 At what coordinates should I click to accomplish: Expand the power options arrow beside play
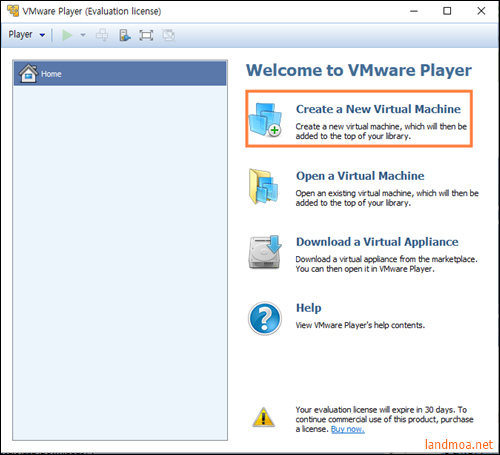pyautogui.click(x=83, y=35)
